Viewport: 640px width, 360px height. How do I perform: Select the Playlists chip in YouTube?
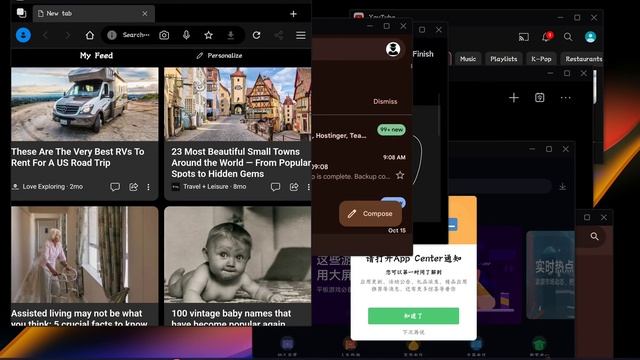click(503, 59)
